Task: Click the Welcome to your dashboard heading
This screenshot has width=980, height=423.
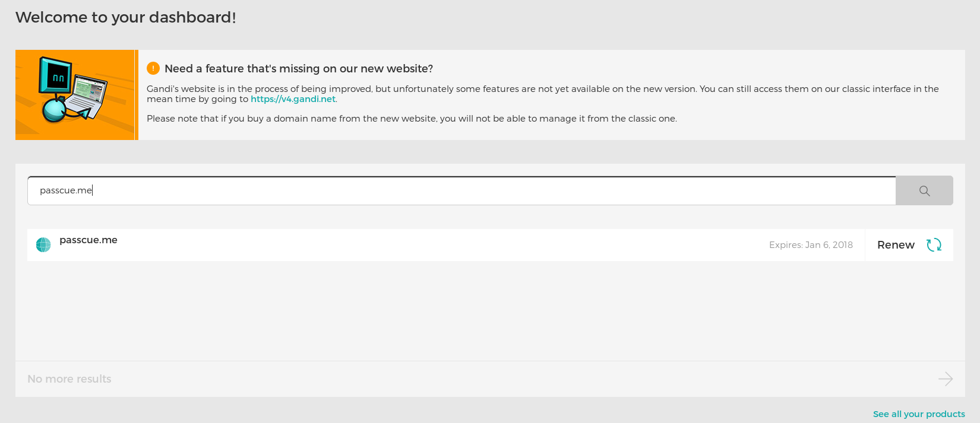Action: (x=126, y=17)
